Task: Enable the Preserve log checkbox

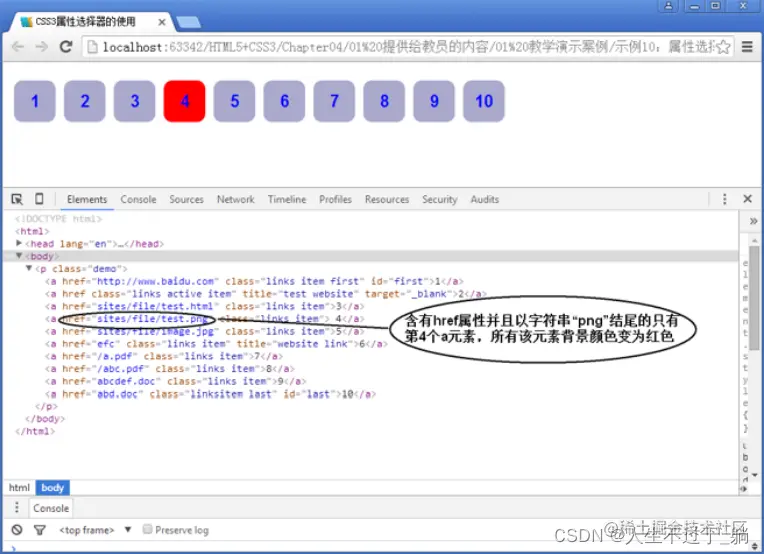Action: pos(147,529)
